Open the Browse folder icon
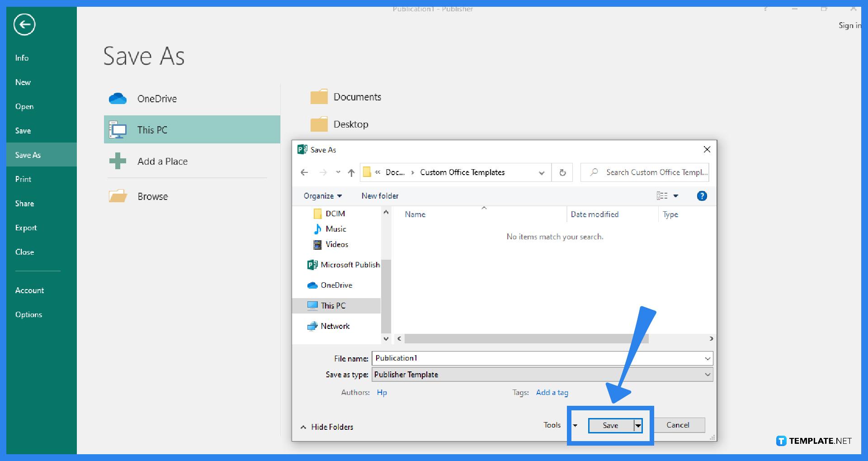 point(118,195)
